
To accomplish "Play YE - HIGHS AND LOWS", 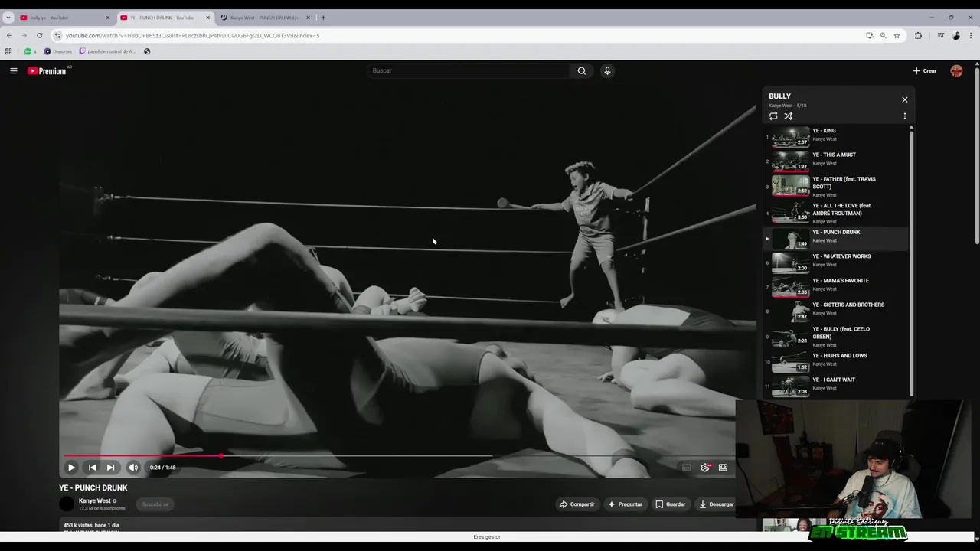I will click(835, 362).
